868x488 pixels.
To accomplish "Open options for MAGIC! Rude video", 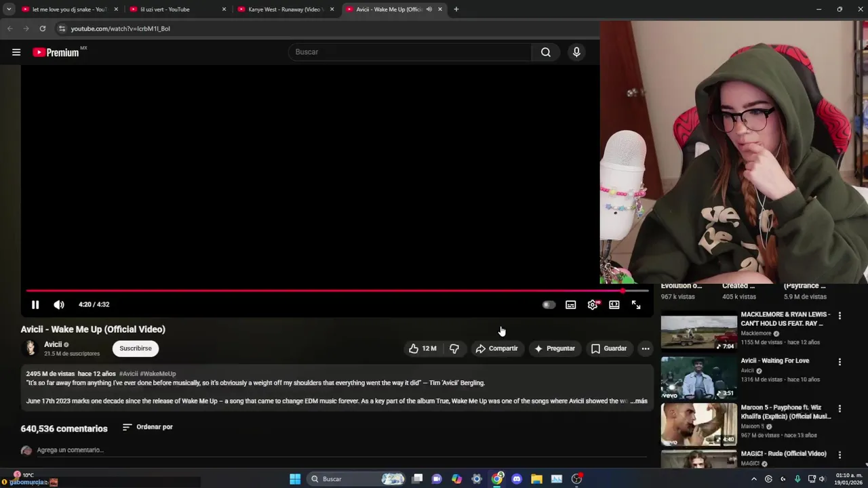I will 840,455.
